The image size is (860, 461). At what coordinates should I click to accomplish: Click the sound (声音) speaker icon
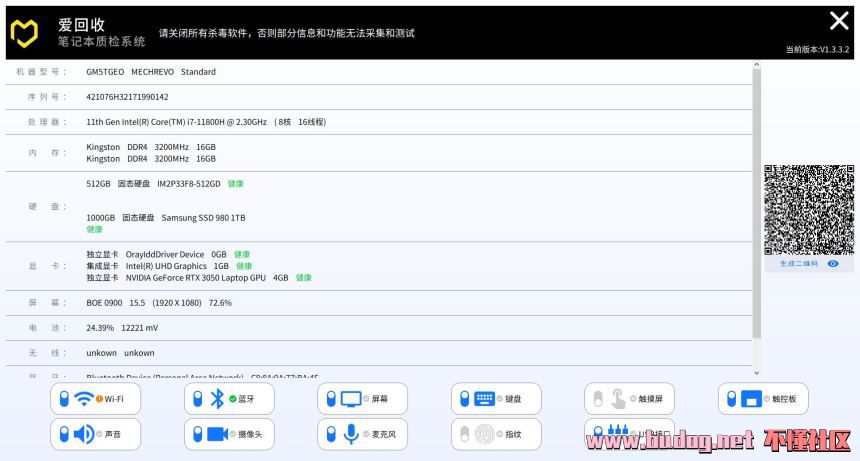click(84, 434)
